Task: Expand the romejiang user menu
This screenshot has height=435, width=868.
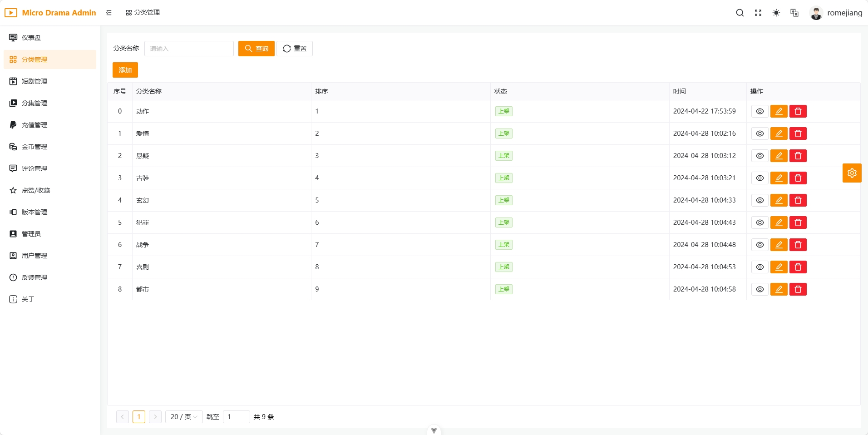Action: 835,13
